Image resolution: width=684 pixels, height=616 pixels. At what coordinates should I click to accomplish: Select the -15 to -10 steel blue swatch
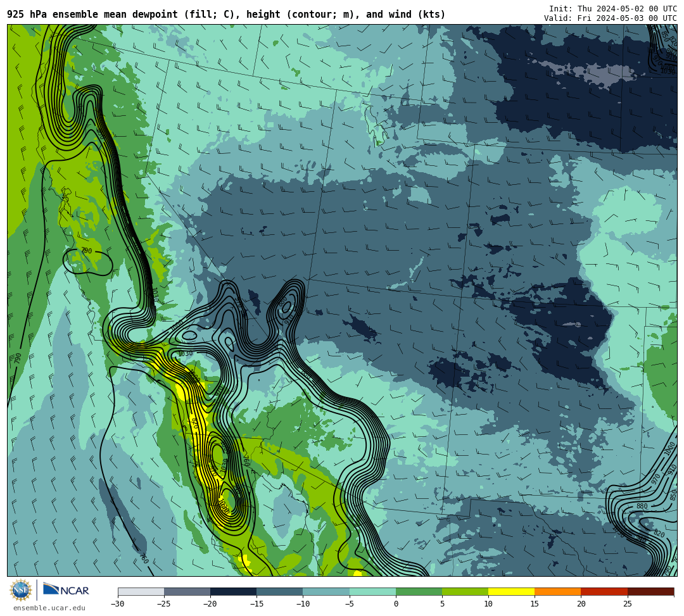tap(280, 591)
